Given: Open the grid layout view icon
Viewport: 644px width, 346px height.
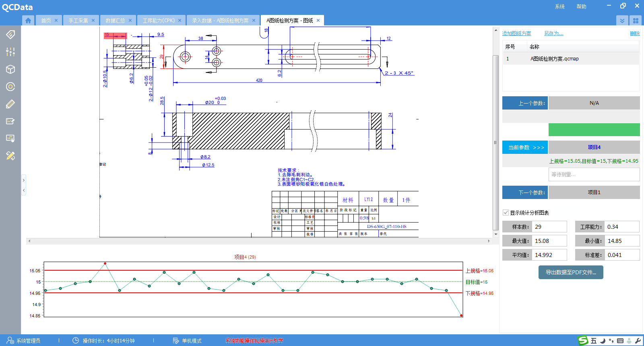Looking at the screenshot, I should (x=636, y=21).
